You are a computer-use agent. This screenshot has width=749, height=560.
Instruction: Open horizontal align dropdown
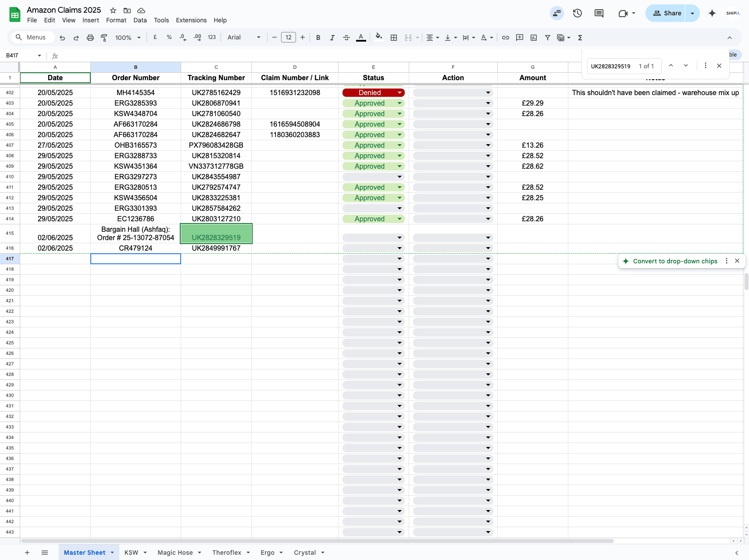pyautogui.click(x=432, y=38)
